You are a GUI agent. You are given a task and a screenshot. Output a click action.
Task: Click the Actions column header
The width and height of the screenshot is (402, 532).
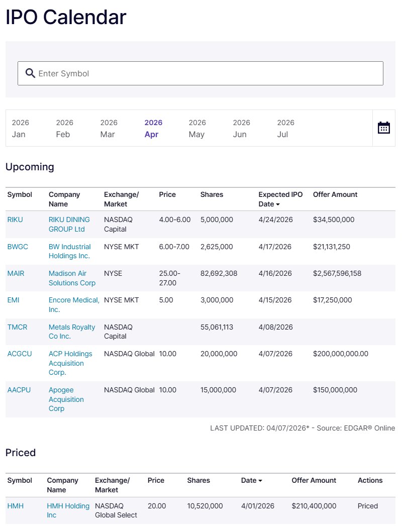click(x=370, y=480)
